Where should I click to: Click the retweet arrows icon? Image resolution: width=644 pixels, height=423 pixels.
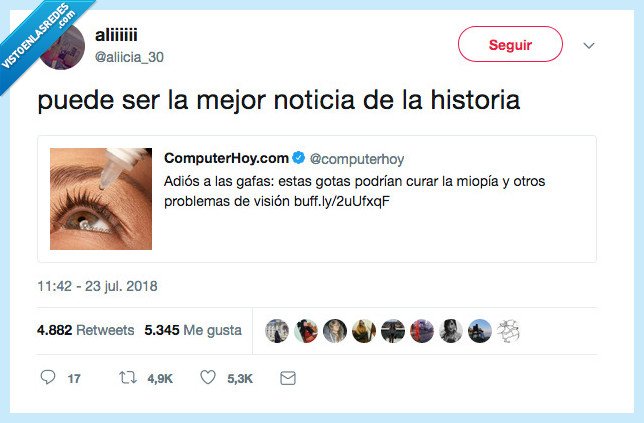(128, 377)
